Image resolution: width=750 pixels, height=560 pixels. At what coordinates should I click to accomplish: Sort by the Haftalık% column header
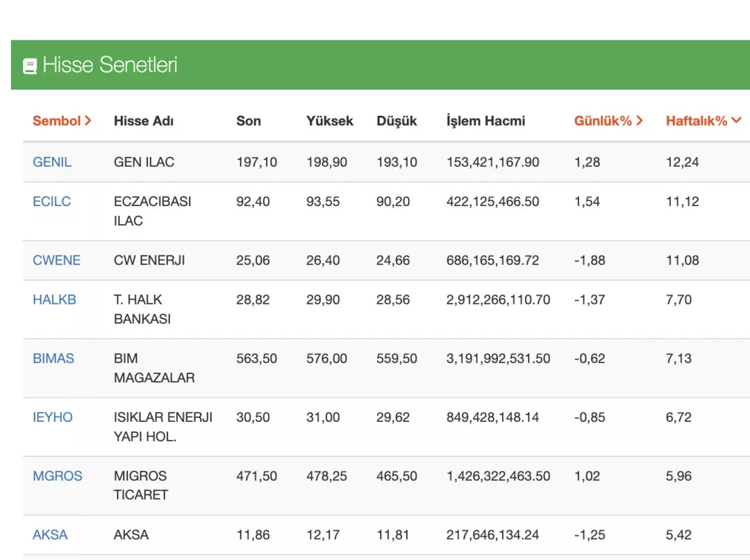click(x=703, y=121)
